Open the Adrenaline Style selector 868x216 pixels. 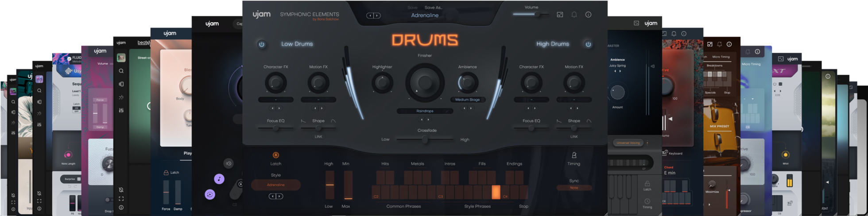(275, 185)
